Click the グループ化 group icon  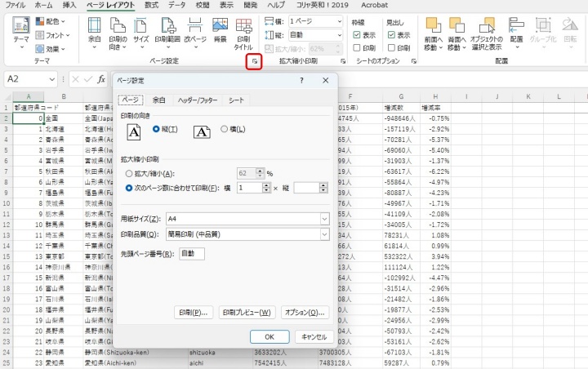[x=542, y=33]
